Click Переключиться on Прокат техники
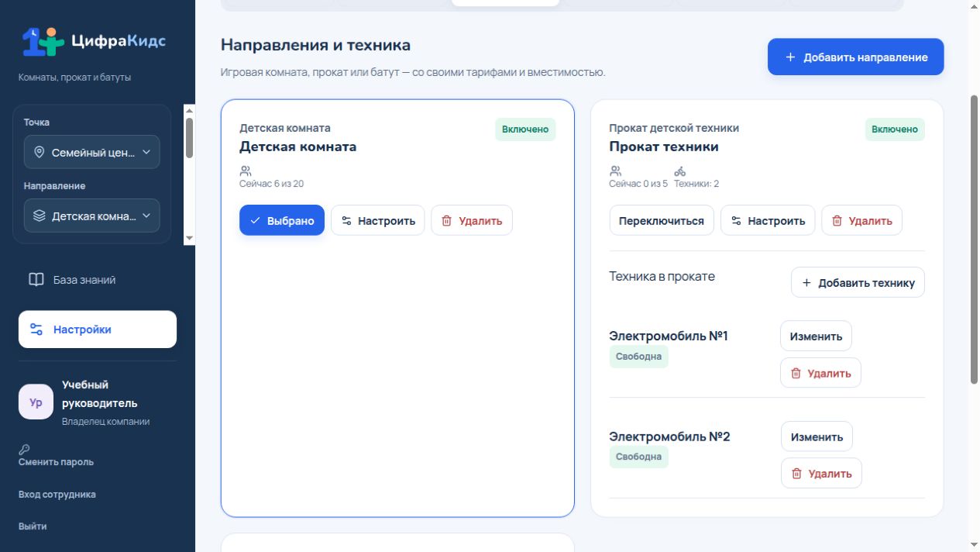This screenshot has height=552, width=980. tap(662, 221)
